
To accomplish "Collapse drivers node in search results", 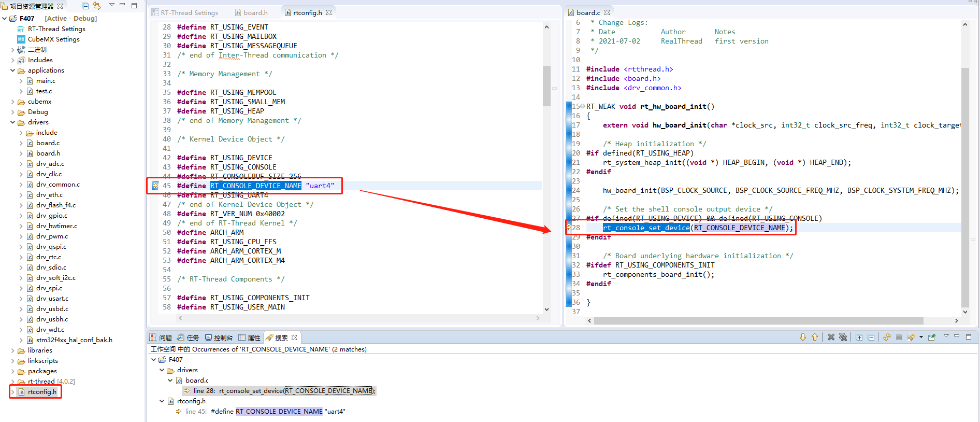I will tap(162, 370).
